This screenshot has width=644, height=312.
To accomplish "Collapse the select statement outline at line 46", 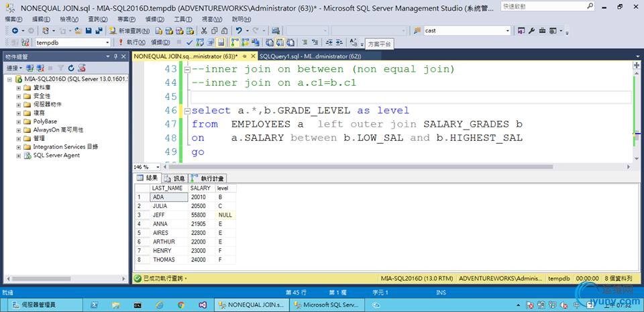I will point(187,110).
